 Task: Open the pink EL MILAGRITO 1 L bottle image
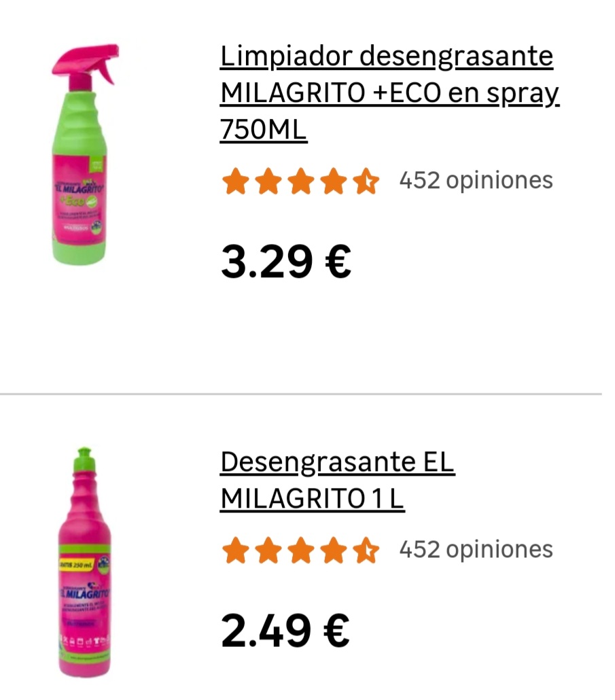(84, 562)
